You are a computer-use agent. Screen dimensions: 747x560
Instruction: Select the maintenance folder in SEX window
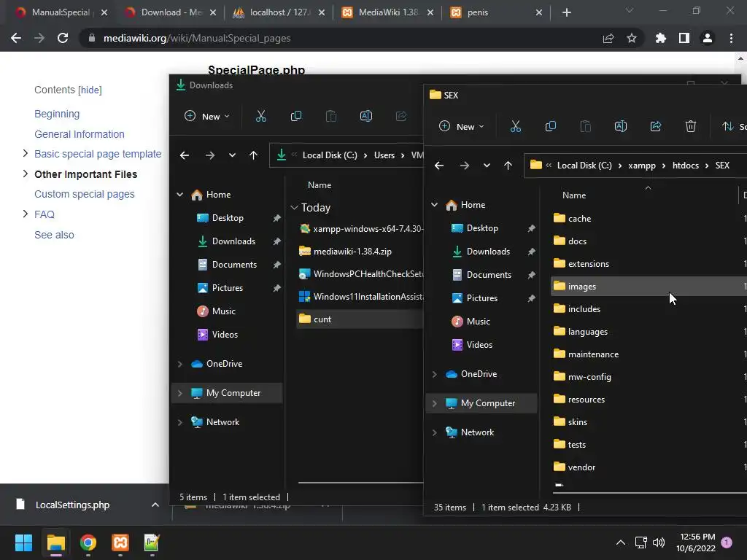pos(648,354)
